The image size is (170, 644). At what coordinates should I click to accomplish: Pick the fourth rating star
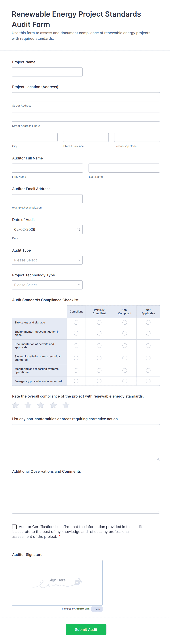point(53,405)
